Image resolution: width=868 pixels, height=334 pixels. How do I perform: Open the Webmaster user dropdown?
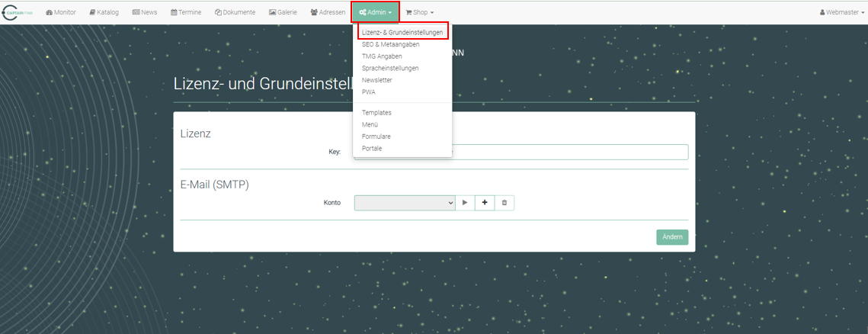(841, 12)
